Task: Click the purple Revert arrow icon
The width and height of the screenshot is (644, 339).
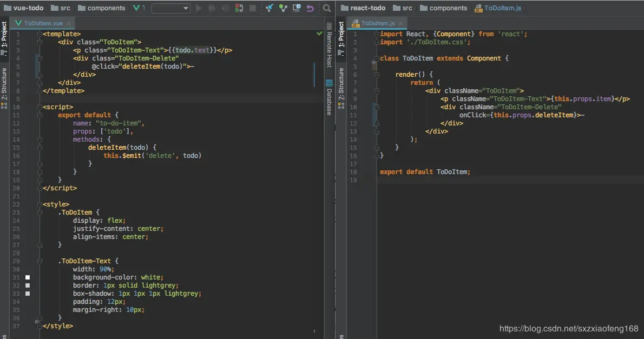Action: [310, 8]
